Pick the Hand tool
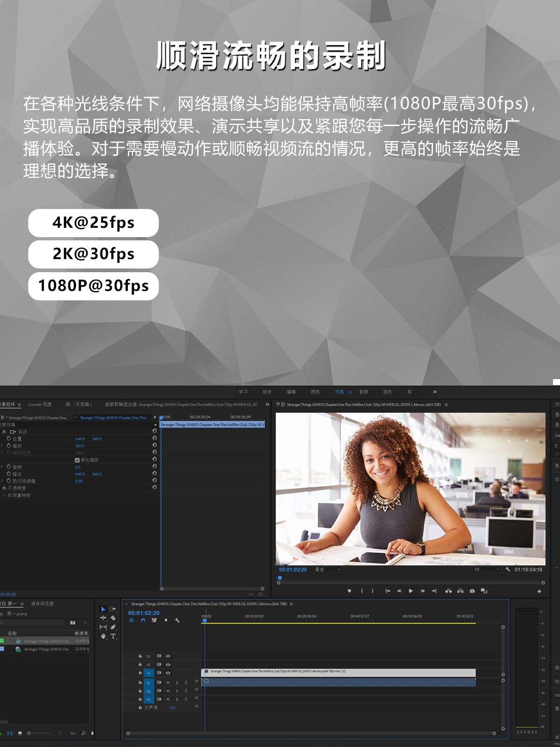The height and width of the screenshot is (747, 560). tap(103, 636)
